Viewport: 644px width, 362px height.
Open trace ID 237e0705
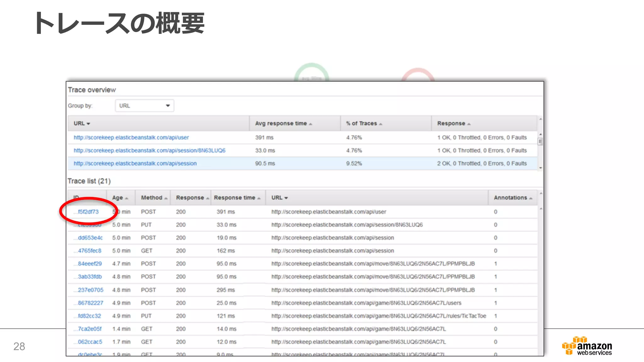click(x=90, y=290)
